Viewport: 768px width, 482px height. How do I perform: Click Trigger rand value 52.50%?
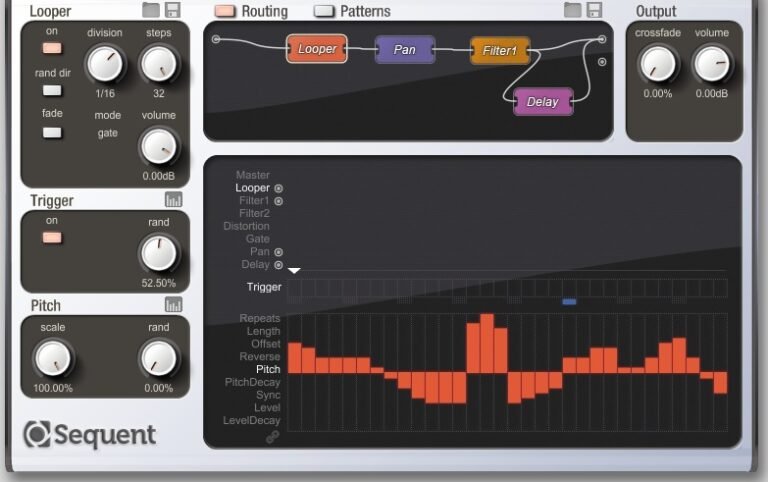click(158, 283)
